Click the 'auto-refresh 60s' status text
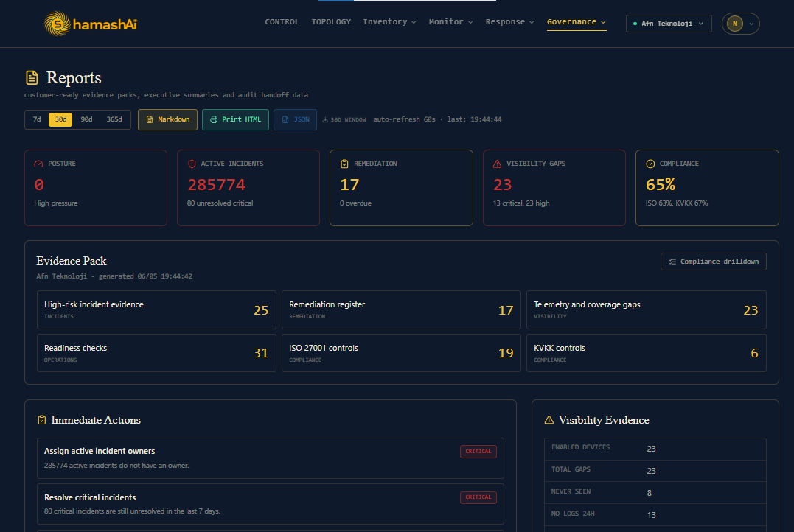Screen dimensions: 794x532 [404, 119]
